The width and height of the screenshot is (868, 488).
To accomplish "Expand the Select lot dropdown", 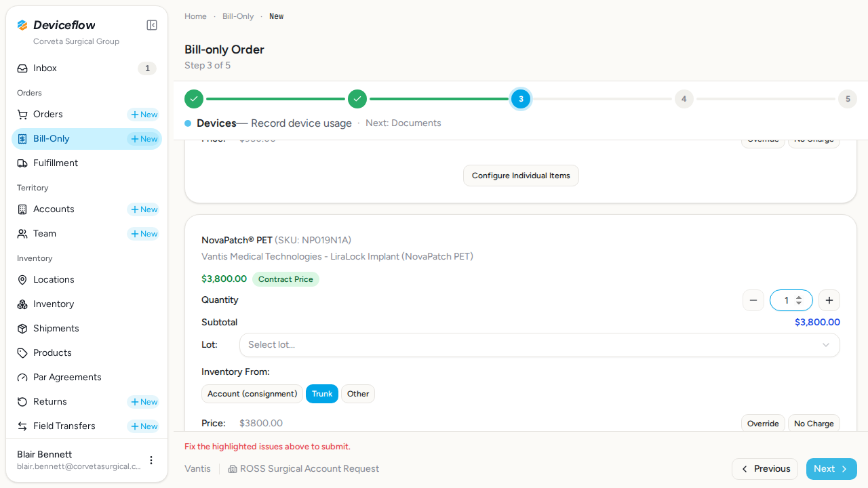I will 540,345.
